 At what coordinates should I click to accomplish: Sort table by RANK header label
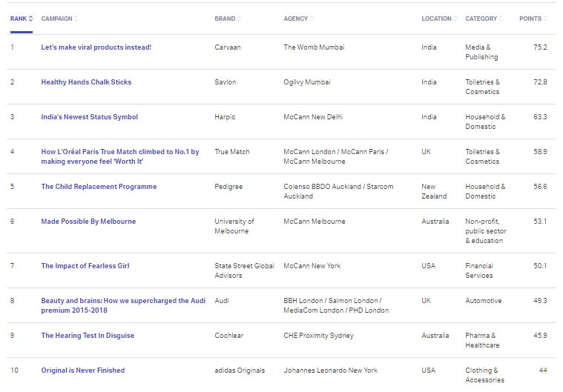[19, 19]
